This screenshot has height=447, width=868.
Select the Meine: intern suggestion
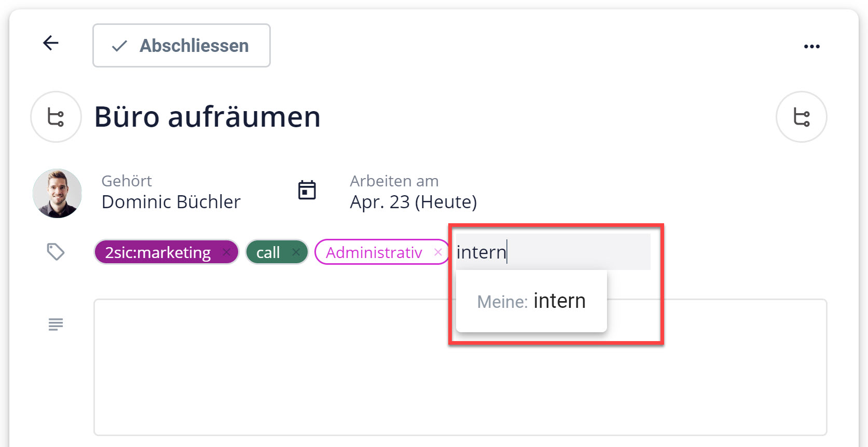[x=531, y=300]
